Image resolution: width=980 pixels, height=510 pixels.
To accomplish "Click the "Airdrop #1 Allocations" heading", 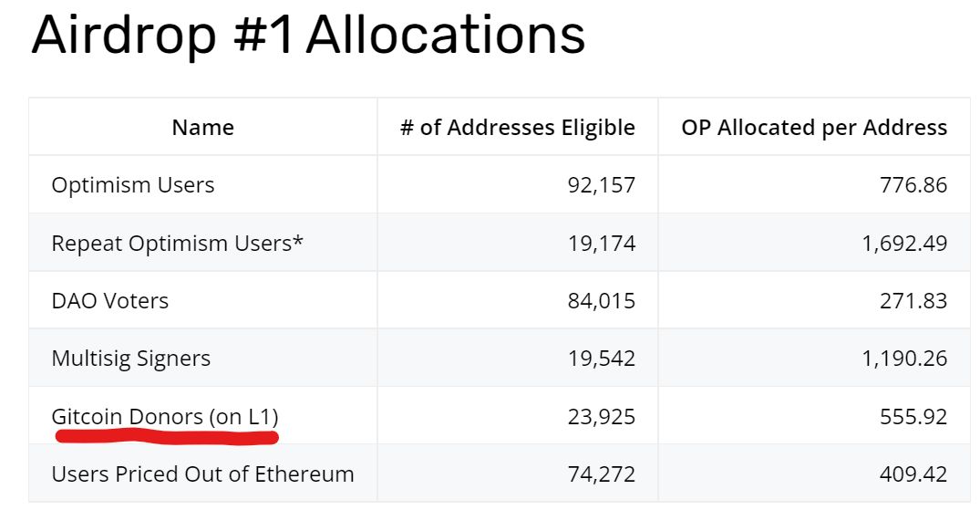I will tap(308, 36).
